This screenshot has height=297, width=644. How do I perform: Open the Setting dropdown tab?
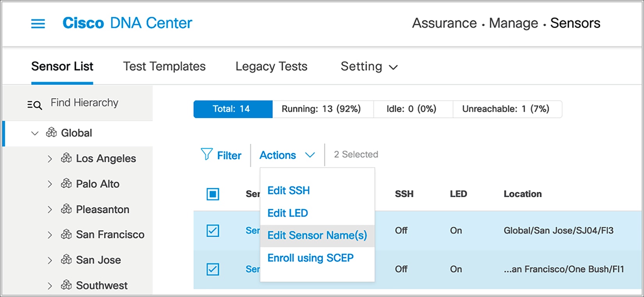(x=369, y=67)
